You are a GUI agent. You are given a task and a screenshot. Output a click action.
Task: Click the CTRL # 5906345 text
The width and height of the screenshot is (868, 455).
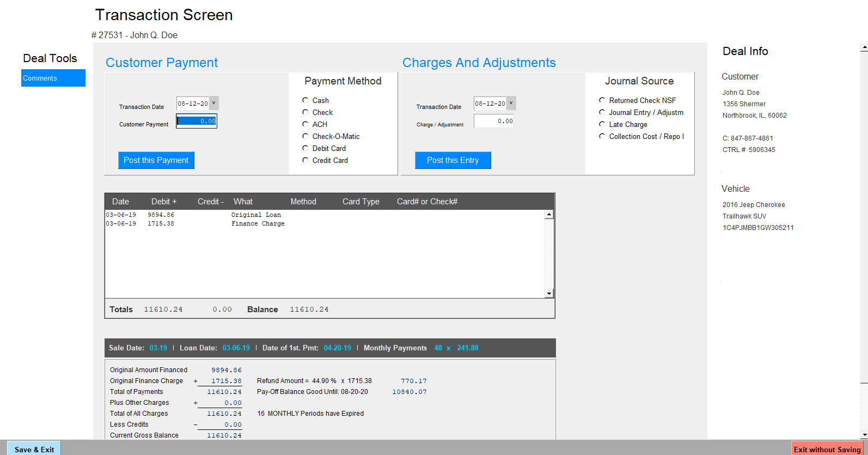[749, 150]
